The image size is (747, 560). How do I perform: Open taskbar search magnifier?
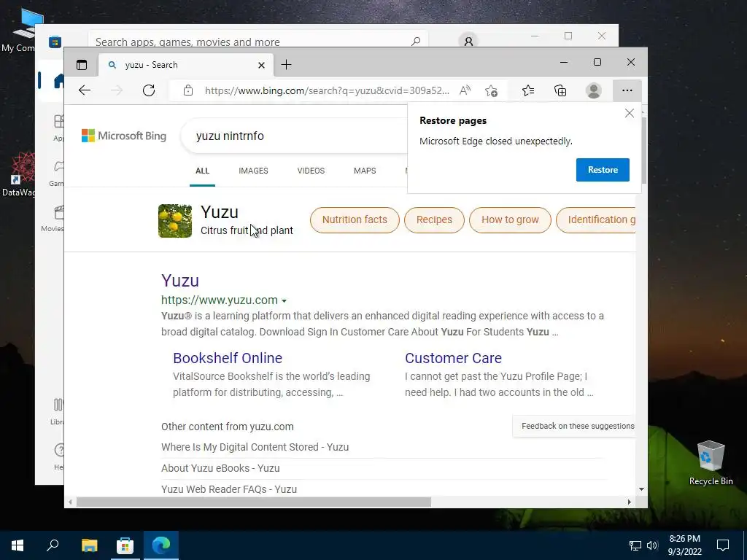53,545
